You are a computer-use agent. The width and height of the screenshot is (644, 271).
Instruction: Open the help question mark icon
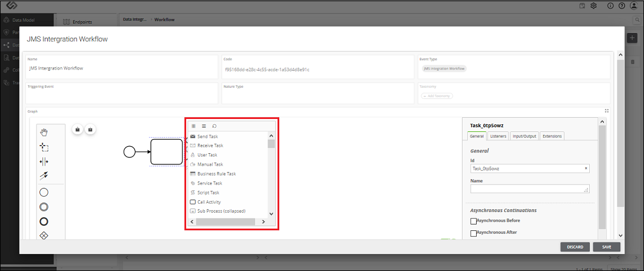[x=622, y=6]
